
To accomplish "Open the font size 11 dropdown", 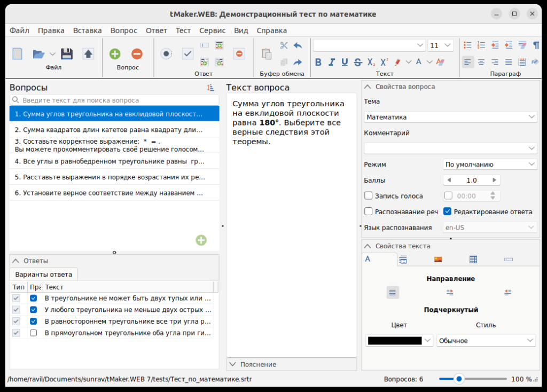I will point(448,45).
